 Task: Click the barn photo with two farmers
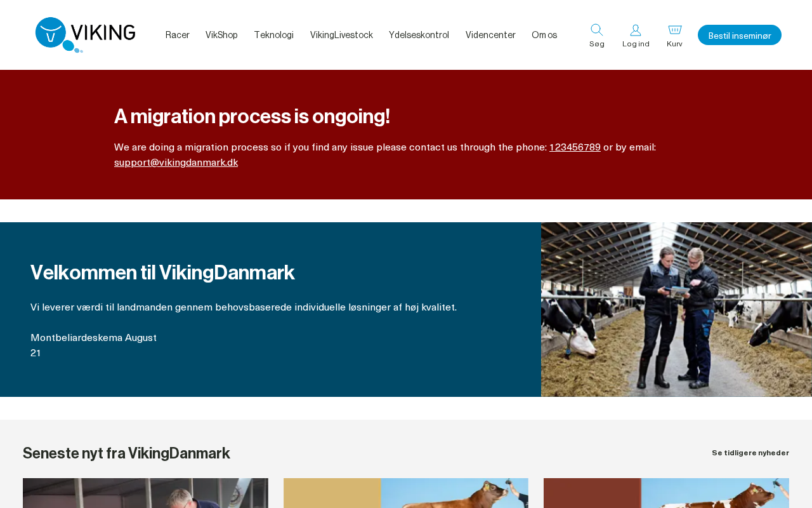[x=676, y=309]
